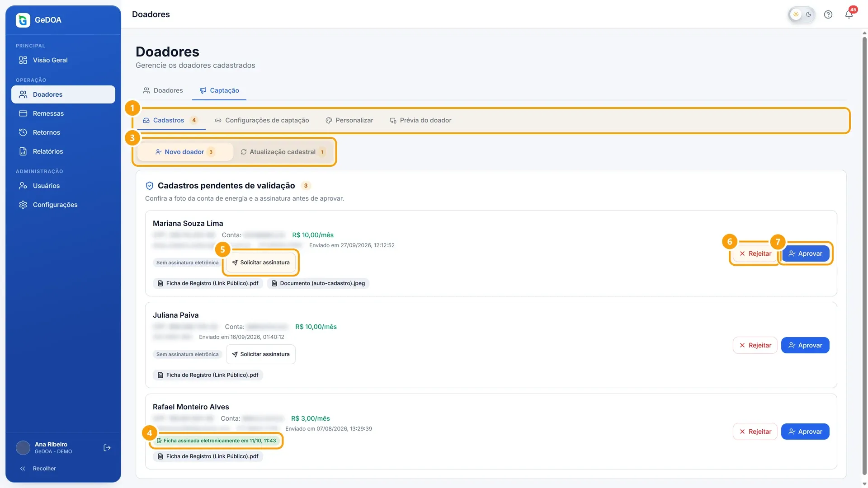Switch to dark mode moon icon
868x488 pixels.
(x=808, y=14)
